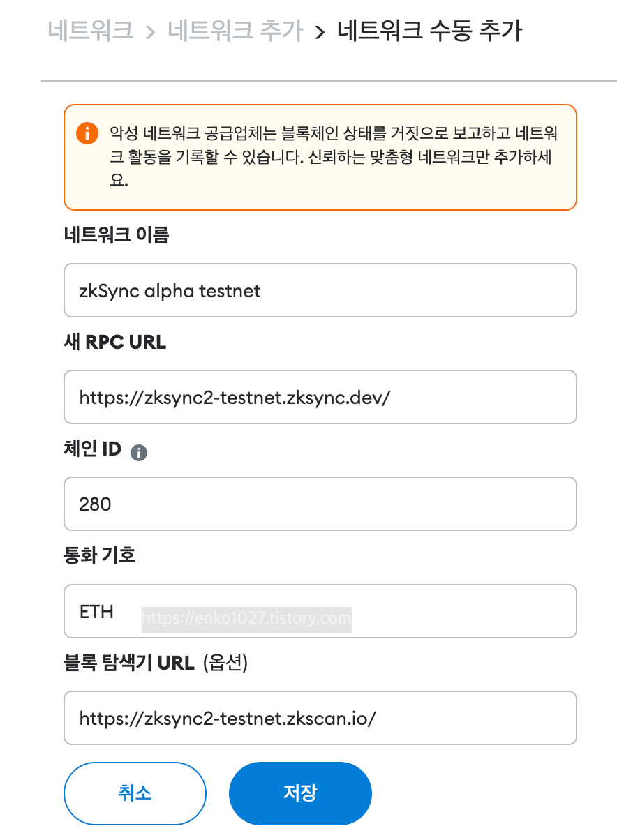The width and height of the screenshot is (617, 840).
Task: Click the 체인 ID label text
Action: [93, 450]
